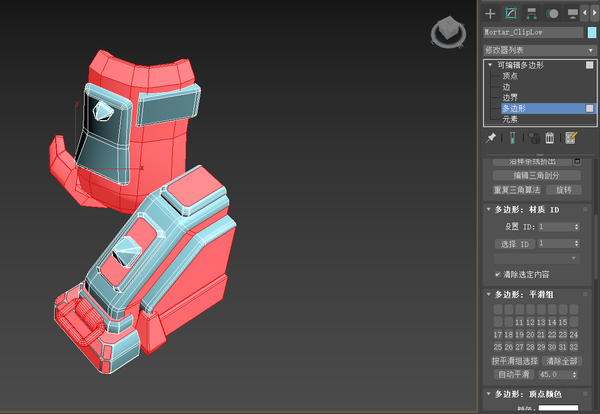The height and width of the screenshot is (414, 600).
Task: Click Remove Modifier trash can icon
Action: coord(549,137)
